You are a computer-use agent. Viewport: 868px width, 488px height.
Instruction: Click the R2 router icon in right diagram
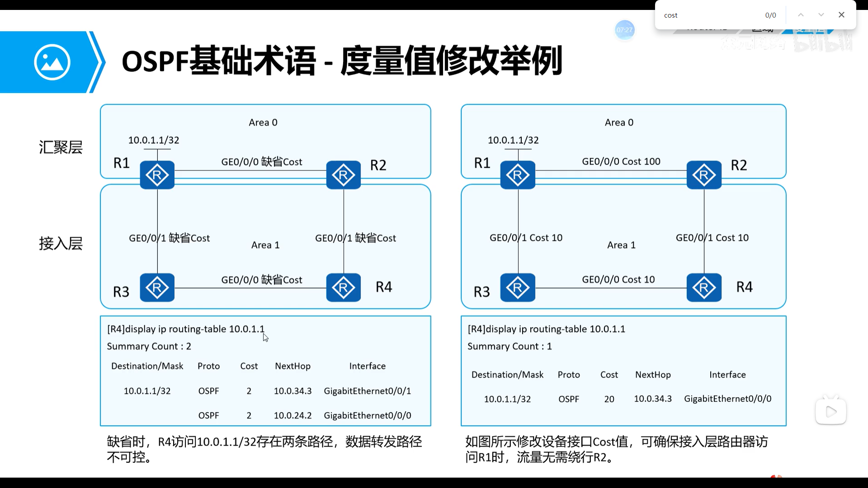pyautogui.click(x=704, y=175)
